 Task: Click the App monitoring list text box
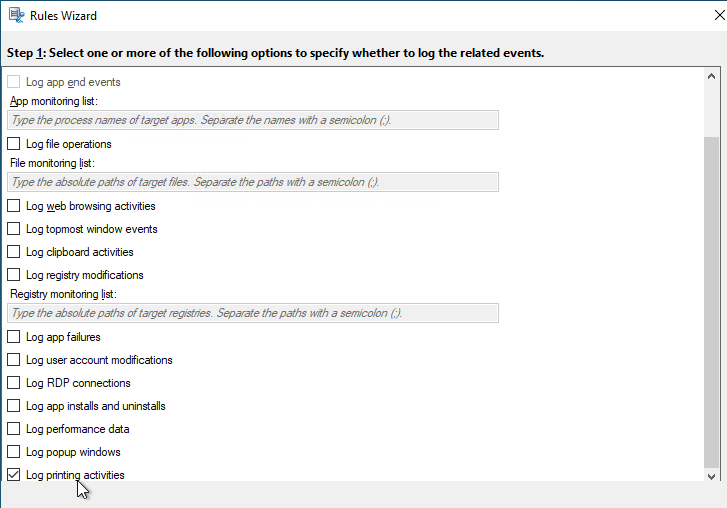pos(253,120)
